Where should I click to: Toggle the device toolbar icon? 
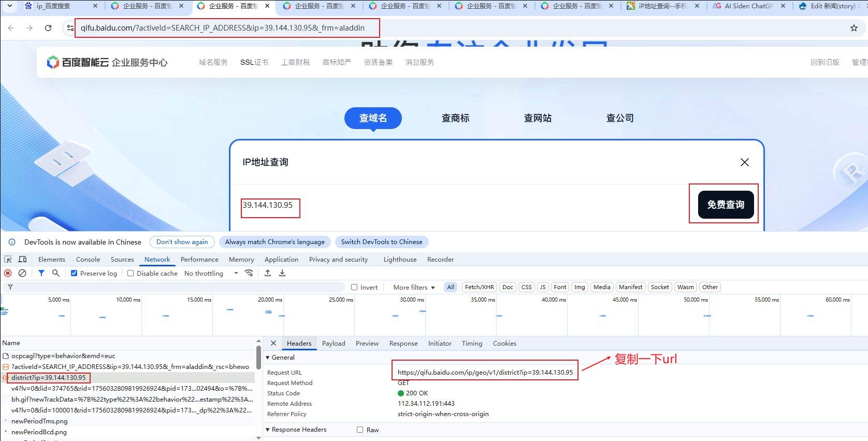(x=23, y=259)
